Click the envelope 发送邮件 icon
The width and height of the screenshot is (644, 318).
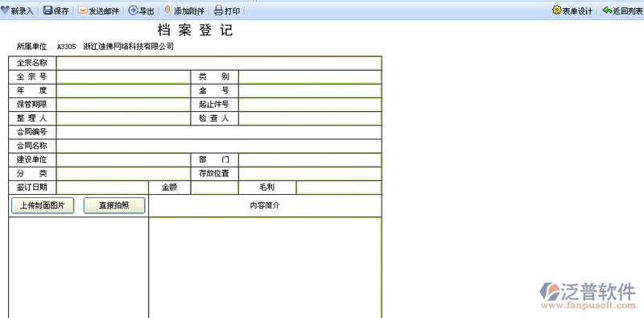[x=83, y=10]
